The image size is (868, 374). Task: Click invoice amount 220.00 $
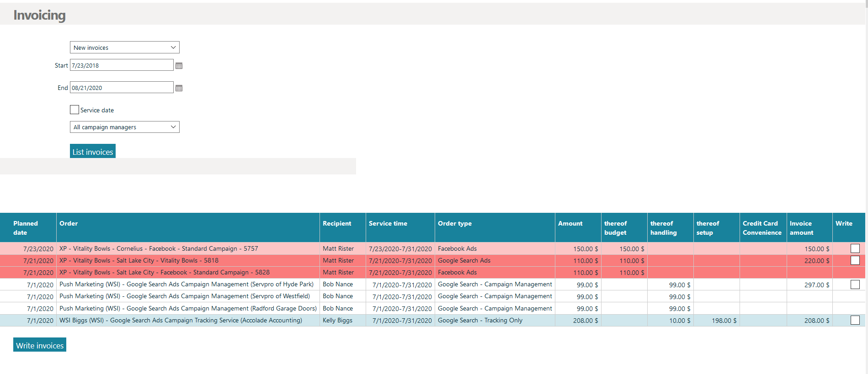(817, 261)
